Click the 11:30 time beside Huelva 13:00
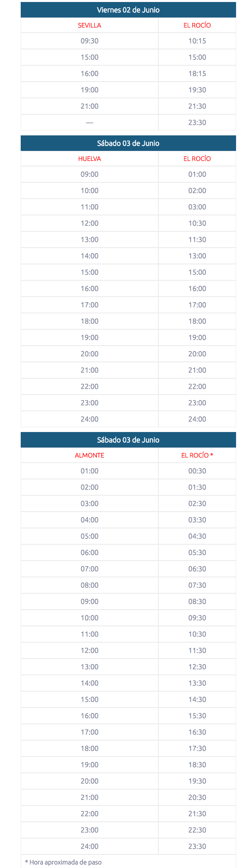The image size is (250, 868). [x=197, y=240]
